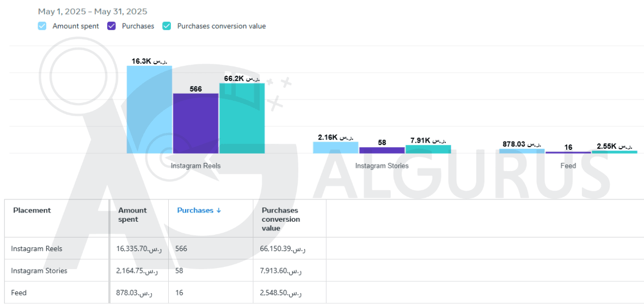Screen dimensions: 644x304
Task: Toggle the Purchases conversion value checkbox
Action: [167, 26]
